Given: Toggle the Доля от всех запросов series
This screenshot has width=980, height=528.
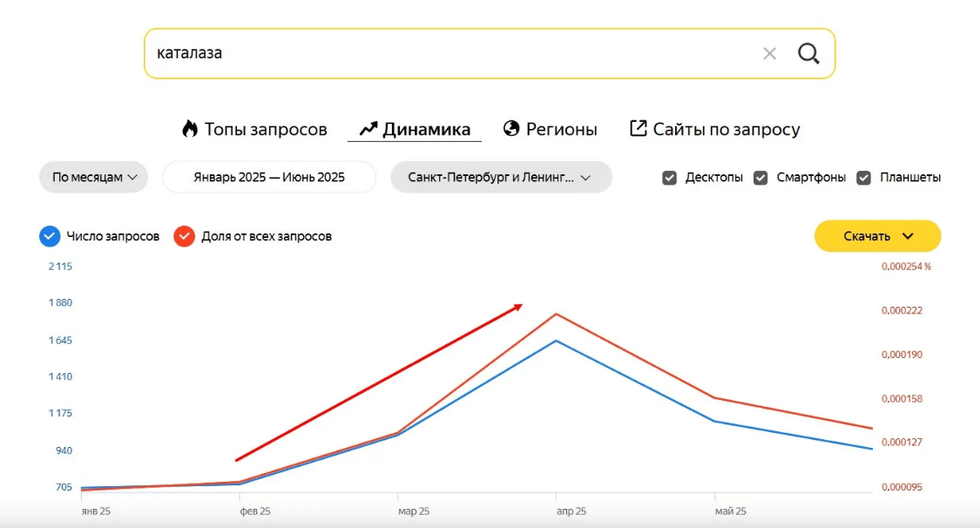Looking at the screenshot, I should (x=184, y=236).
